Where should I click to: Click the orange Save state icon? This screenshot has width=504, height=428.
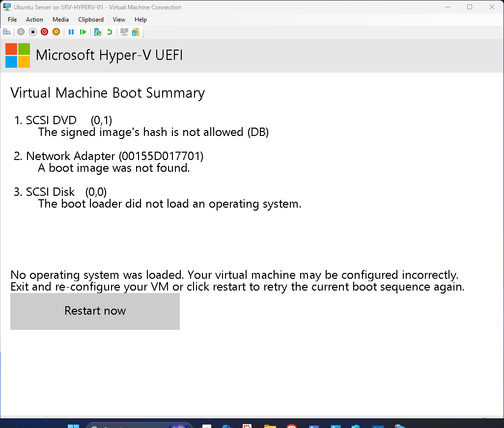[x=56, y=32]
